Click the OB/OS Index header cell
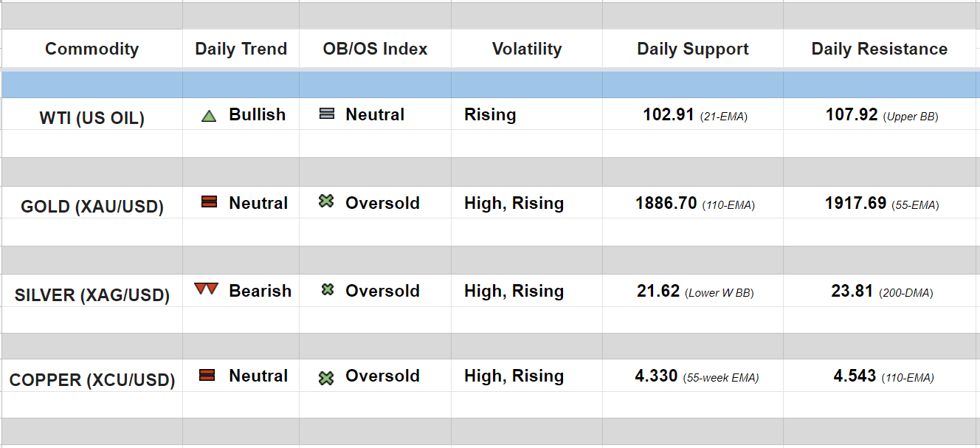980x448 pixels. [375, 49]
